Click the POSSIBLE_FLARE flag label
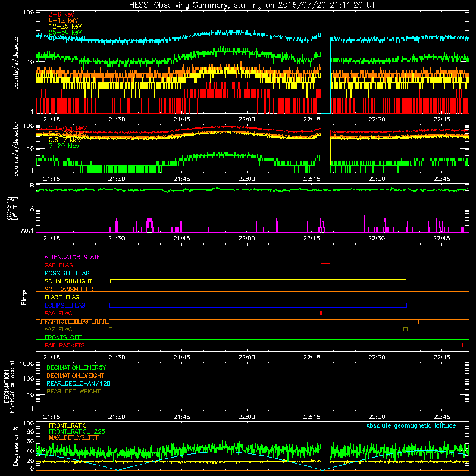The height and width of the screenshot is (476, 476). click(x=68, y=273)
